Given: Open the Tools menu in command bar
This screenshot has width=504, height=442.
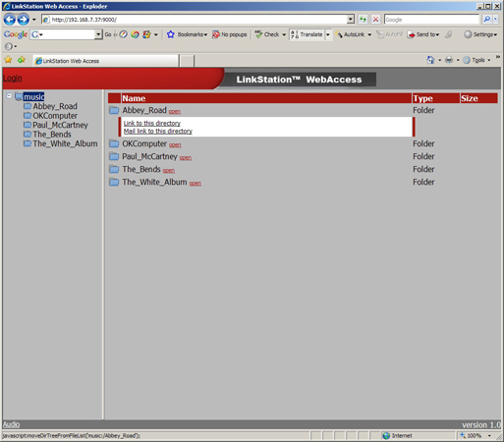Looking at the screenshot, I should (x=477, y=60).
